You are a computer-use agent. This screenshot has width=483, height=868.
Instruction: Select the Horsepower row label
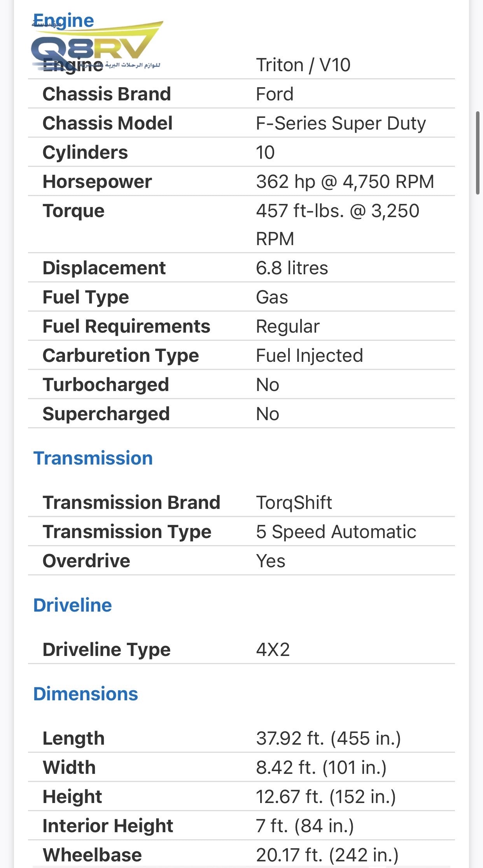[97, 181]
